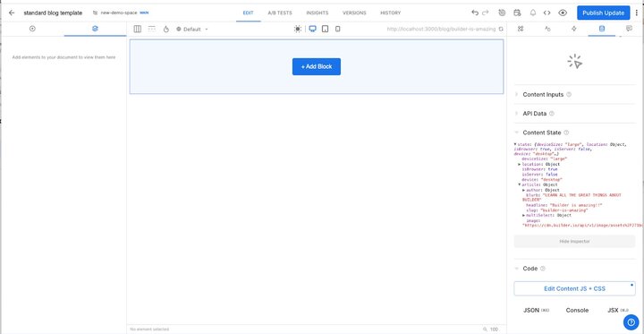Screen dimensions: 644x334
Task: Expand the multiSelect Object node
Action: click(x=523, y=215)
